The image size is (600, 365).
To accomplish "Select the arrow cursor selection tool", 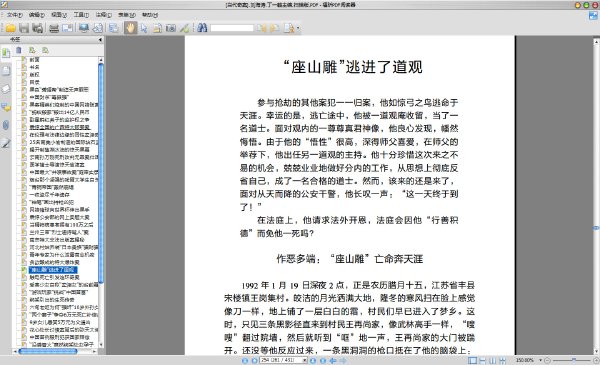I will click(x=144, y=28).
